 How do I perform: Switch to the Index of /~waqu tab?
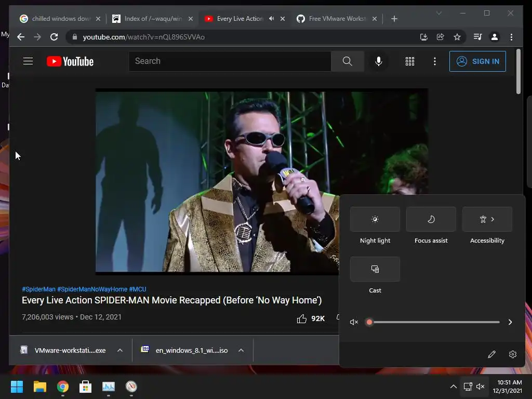point(153,19)
